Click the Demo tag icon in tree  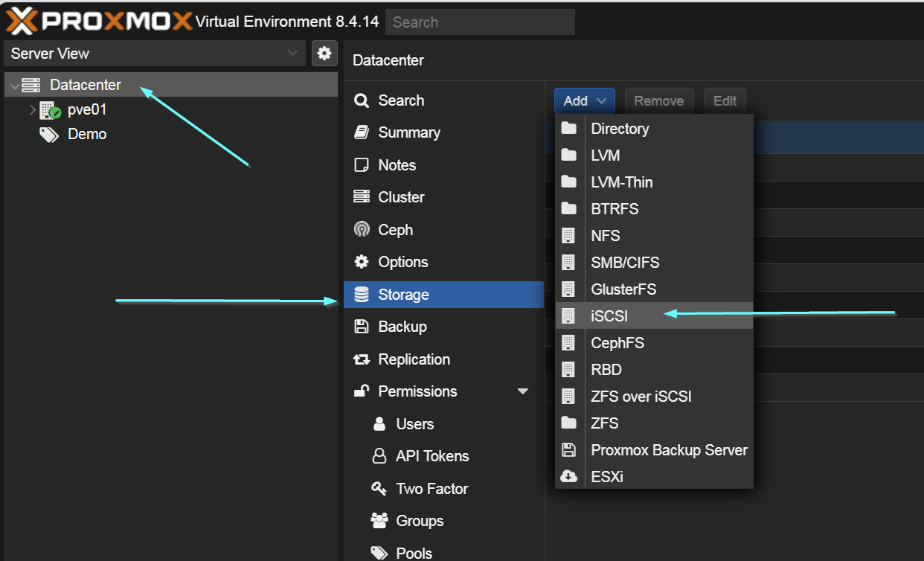pos(49,135)
